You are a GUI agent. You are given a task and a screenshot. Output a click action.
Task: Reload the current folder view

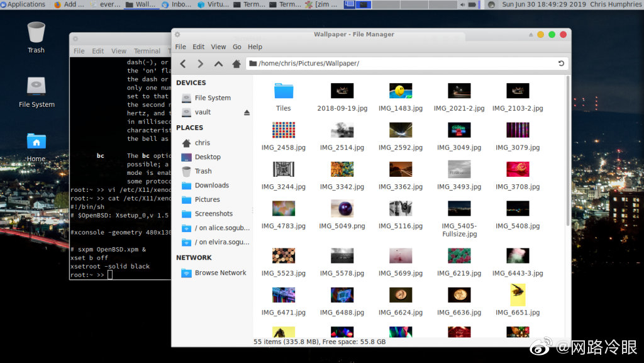(561, 64)
